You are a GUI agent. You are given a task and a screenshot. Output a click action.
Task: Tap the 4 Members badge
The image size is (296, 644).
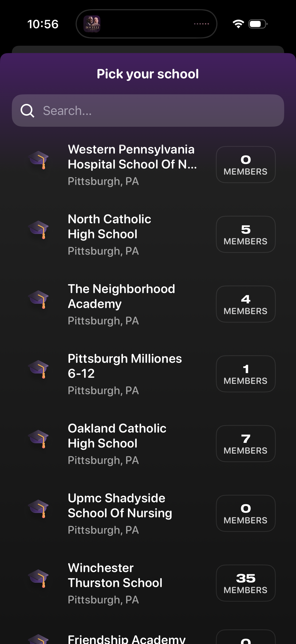click(245, 304)
